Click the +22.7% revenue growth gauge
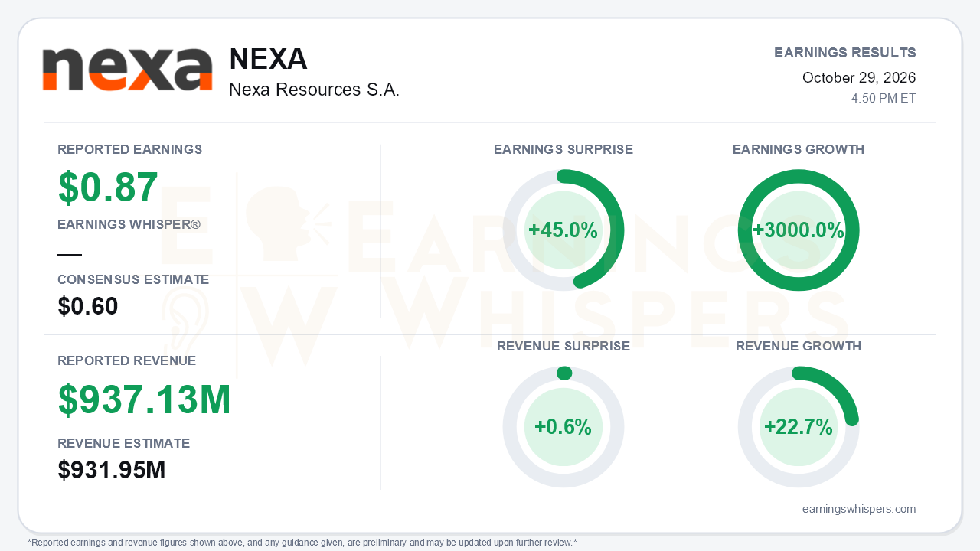Viewport: 980px width, 551px height. point(799,427)
